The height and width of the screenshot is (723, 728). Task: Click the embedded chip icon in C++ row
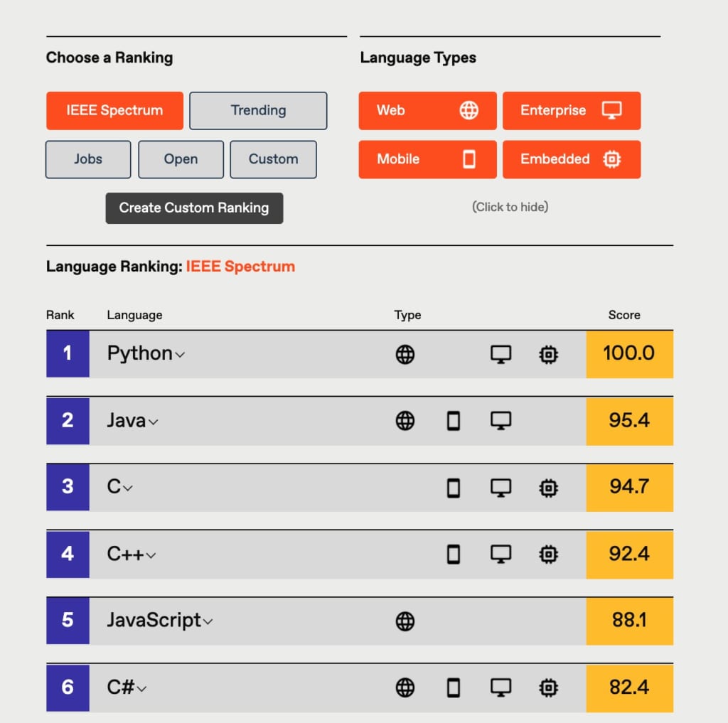pyautogui.click(x=548, y=554)
